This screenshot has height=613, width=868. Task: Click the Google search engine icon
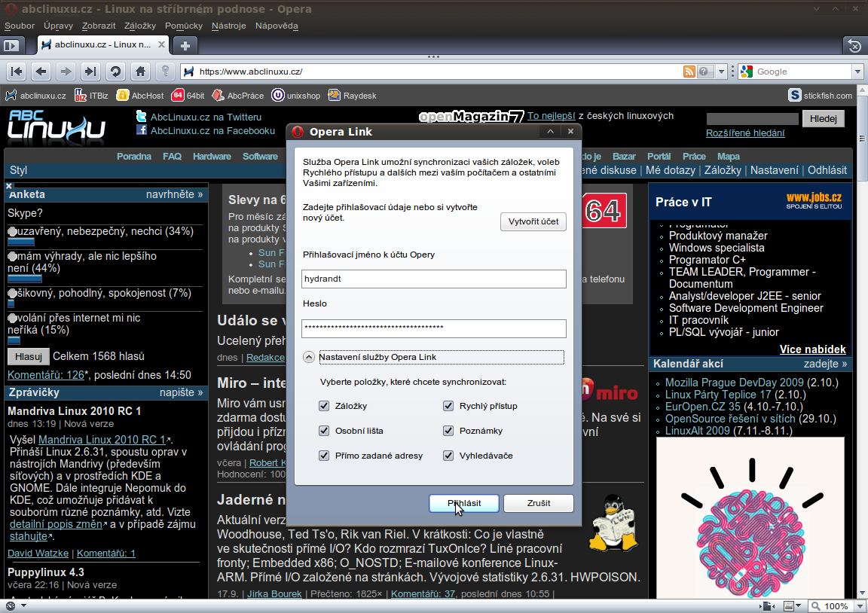pos(747,72)
